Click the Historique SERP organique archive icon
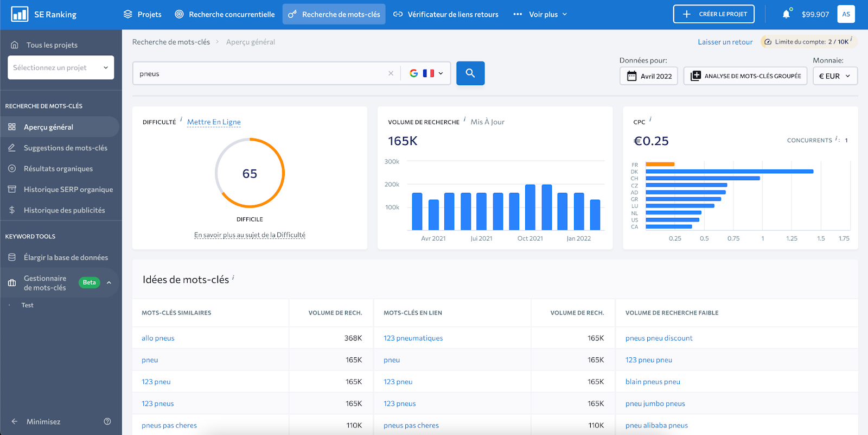Image resolution: width=868 pixels, height=435 pixels. pos(12,189)
